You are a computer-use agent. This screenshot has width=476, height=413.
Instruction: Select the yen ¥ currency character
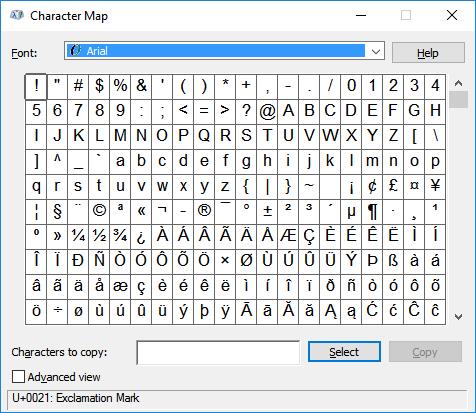coord(435,187)
